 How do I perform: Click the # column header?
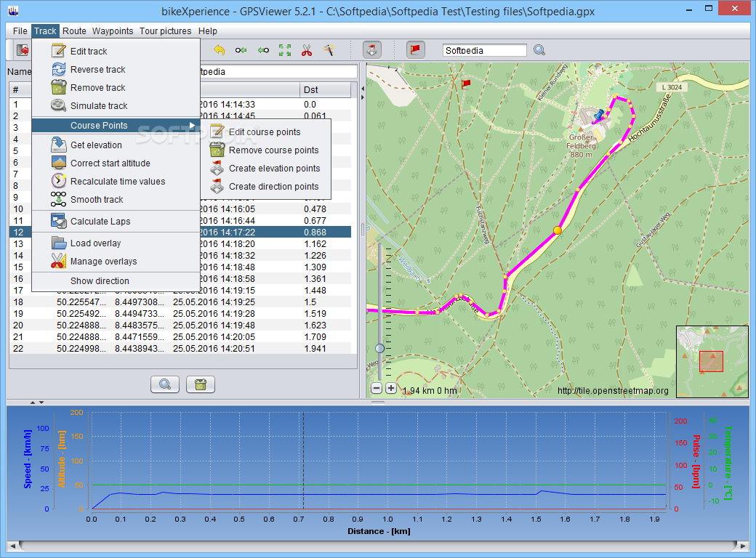pyautogui.click(x=20, y=89)
